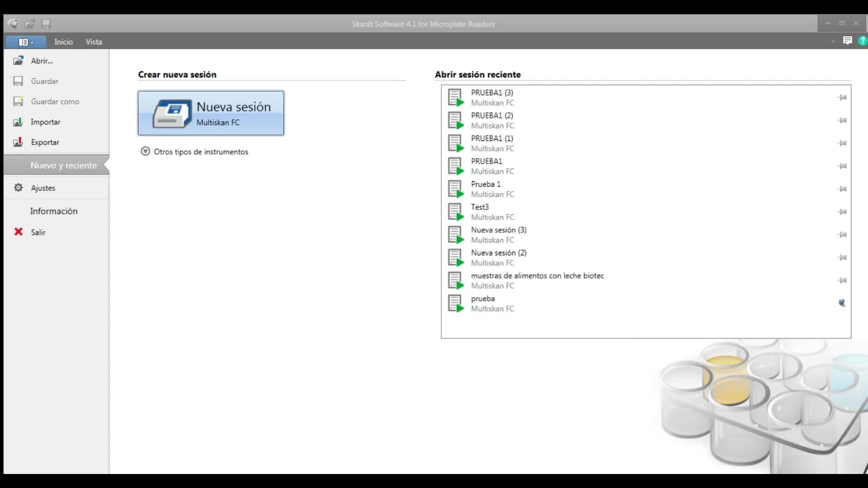
Task: Click the Exportar icon
Action: [18, 142]
